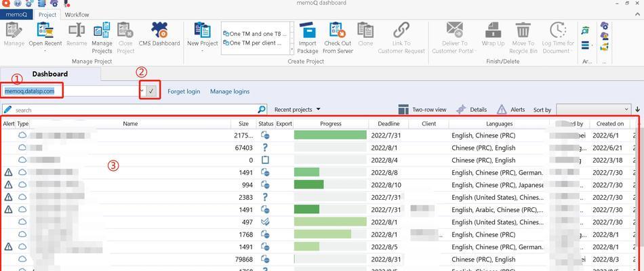This screenshot has height=271, width=644.
Task: Click the greyed Manage clipboard icon
Action: tap(14, 30)
